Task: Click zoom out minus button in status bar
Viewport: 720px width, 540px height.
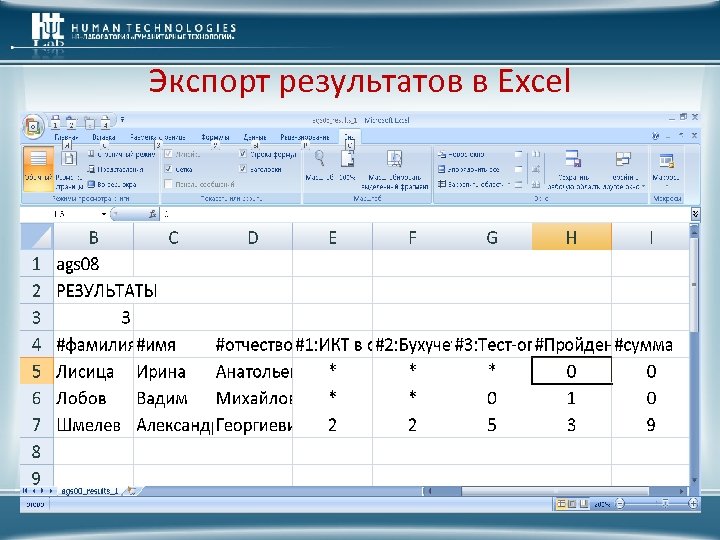Action: pyautogui.click(x=620, y=504)
